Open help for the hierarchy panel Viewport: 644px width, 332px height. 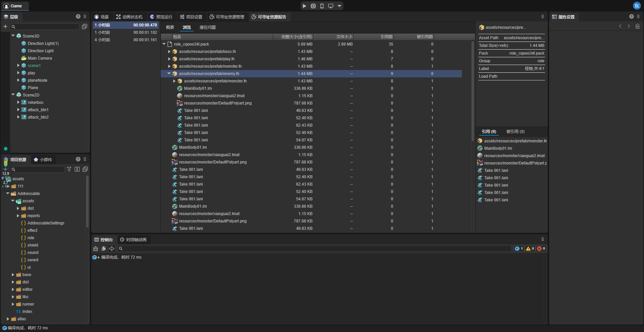(78, 16)
